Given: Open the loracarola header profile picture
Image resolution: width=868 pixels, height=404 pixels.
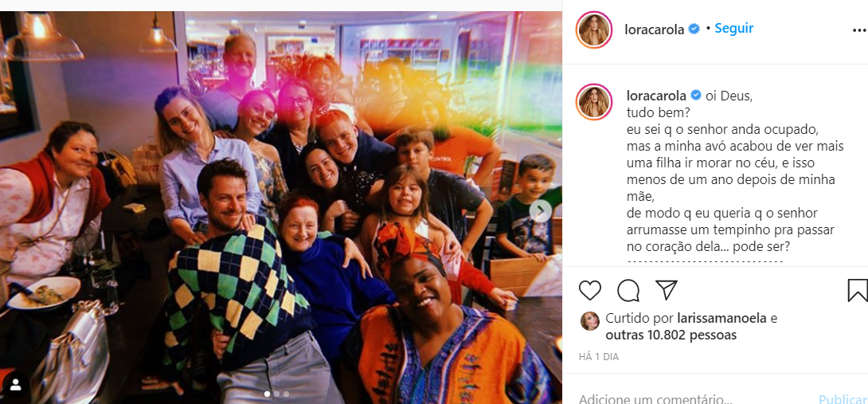Looking at the screenshot, I should (x=594, y=29).
